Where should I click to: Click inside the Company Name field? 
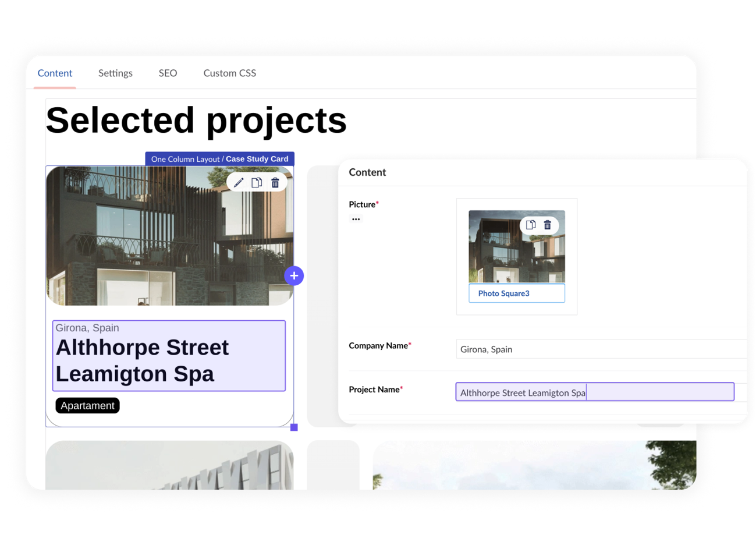(582, 349)
